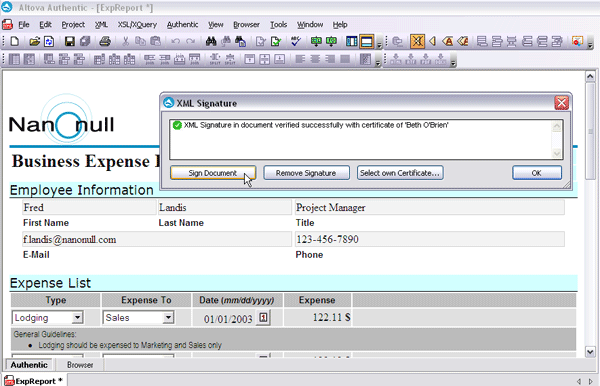Image resolution: width=600 pixels, height=386 pixels.
Task: Click the Remove Signature button
Action: pyautogui.click(x=306, y=173)
